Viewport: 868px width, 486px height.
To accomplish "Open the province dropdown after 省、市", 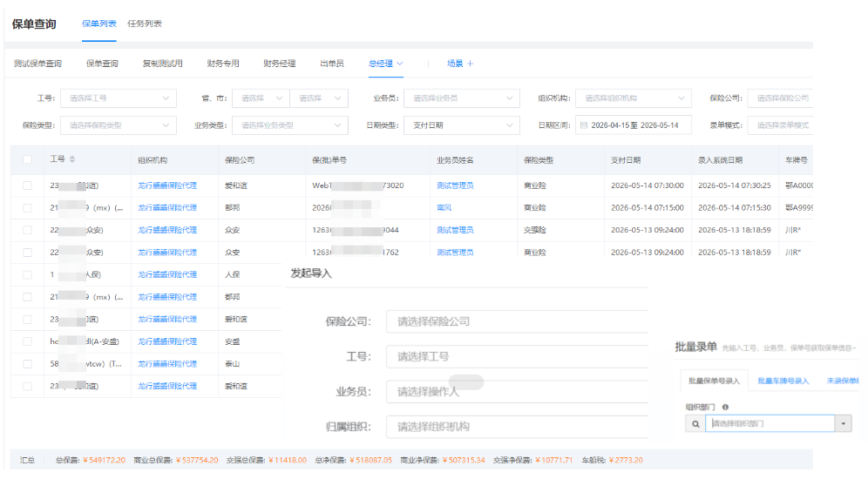I will (261, 98).
